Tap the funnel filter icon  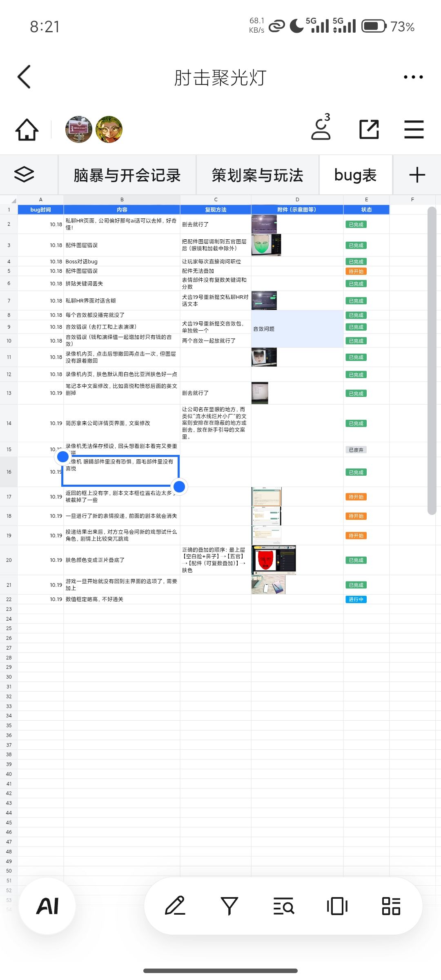point(229,906)
